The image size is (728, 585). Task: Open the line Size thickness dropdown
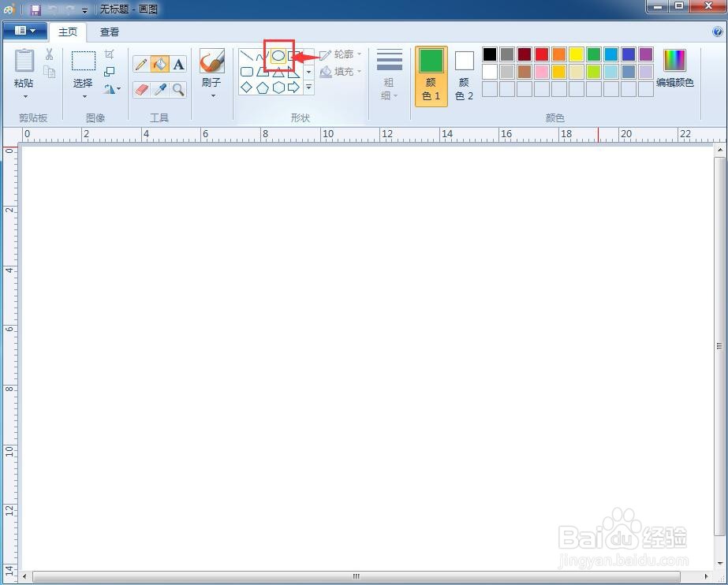[390, 74]
